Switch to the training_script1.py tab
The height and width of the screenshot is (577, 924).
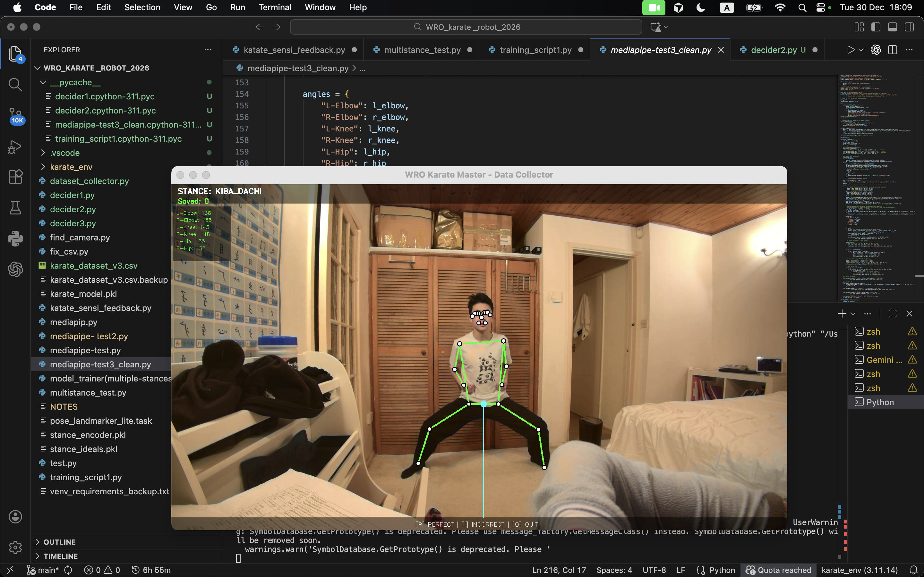535,50
